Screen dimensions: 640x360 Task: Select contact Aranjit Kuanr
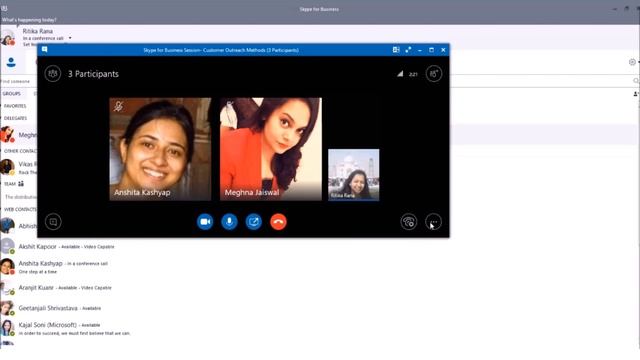tap(65, 288)
